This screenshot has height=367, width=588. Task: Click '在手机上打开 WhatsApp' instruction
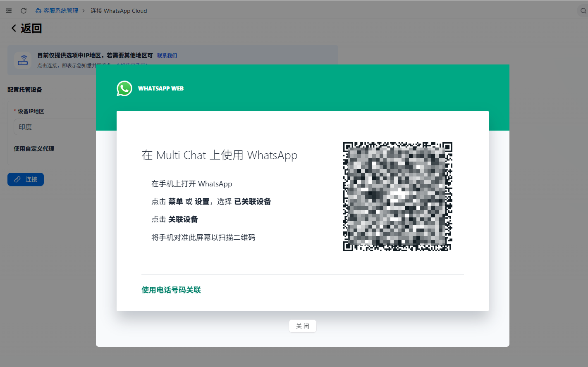click(192, 184)
